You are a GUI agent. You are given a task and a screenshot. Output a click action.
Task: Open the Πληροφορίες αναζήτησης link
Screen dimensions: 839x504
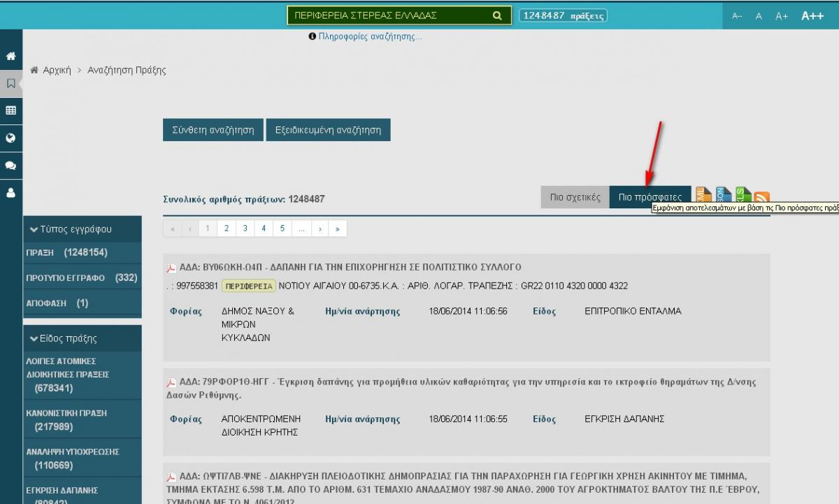370,37
